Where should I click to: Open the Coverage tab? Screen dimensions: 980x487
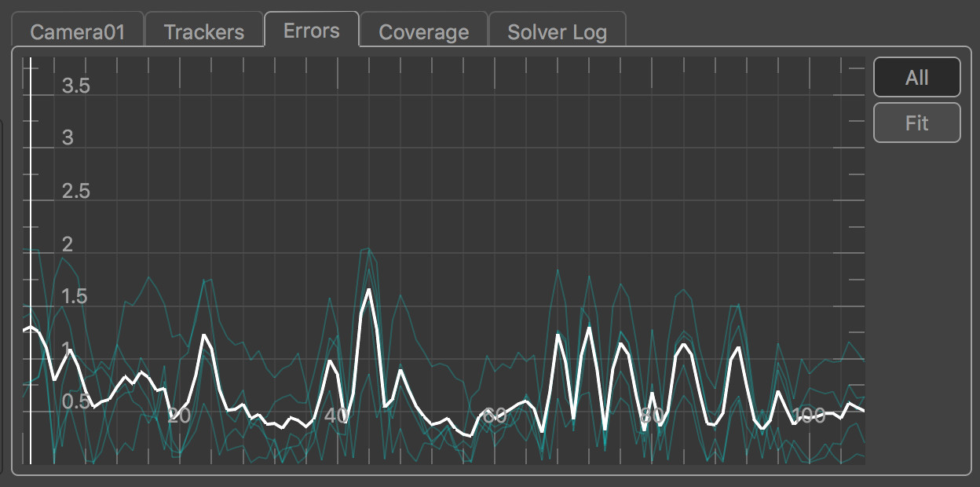point(423,31)
